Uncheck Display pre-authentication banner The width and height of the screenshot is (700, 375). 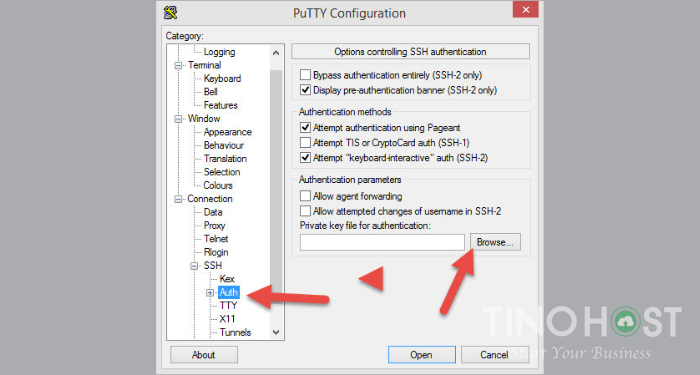[305, 90]
